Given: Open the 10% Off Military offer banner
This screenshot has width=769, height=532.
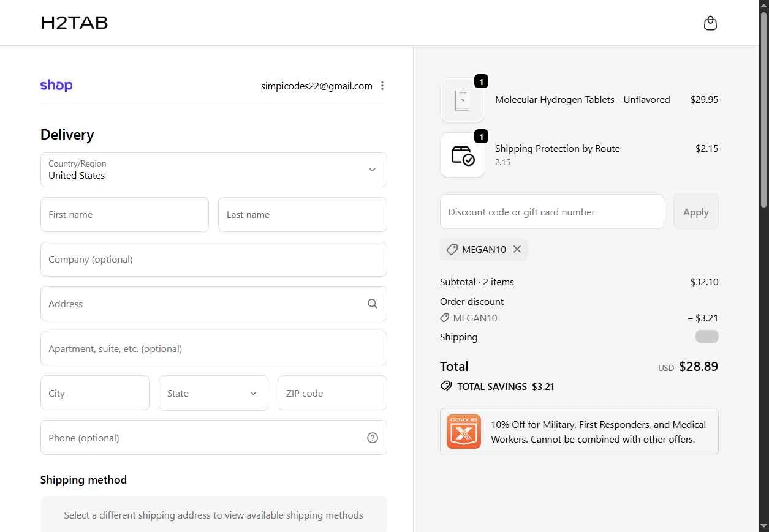Looking at the screenshot, I should click(579, 432).
